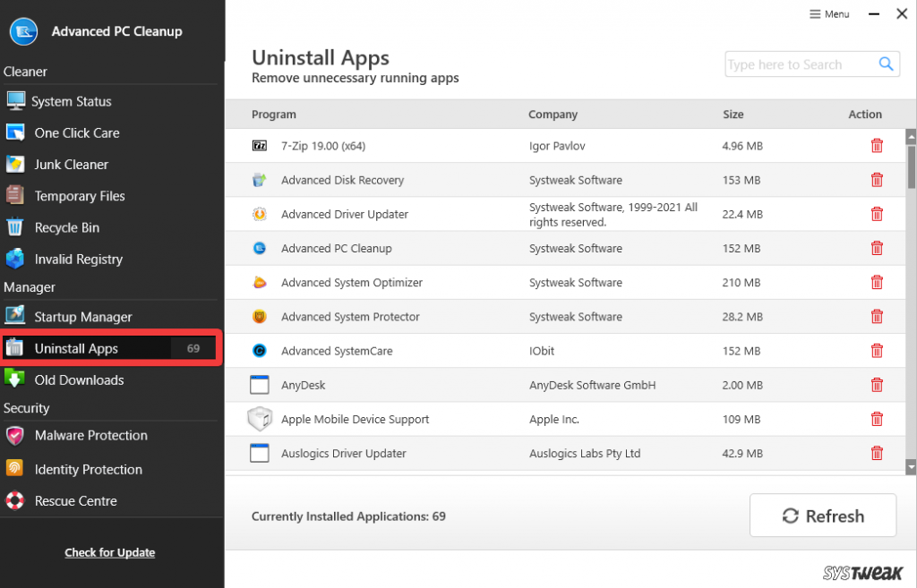
Task: Uninstall Apple Mobile Device Support via trash icon
Action: pos(877,419)
